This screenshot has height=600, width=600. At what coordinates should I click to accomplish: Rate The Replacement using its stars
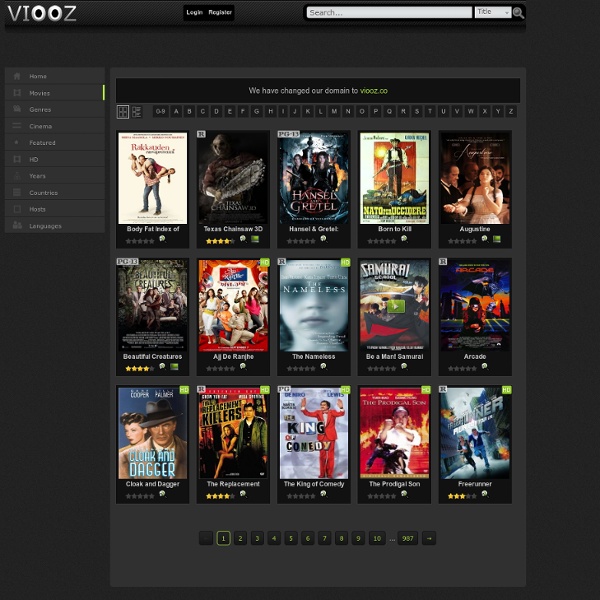pyautogui.click(x=220, y=496)
